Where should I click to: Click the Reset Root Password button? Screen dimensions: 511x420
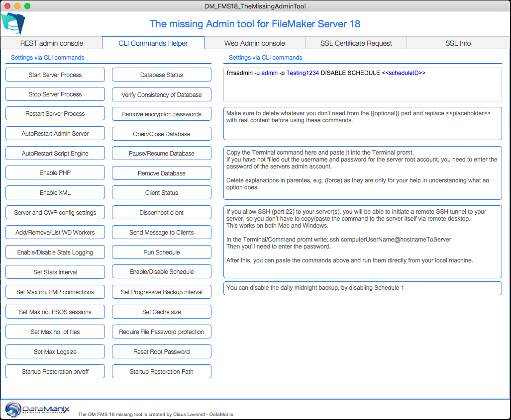point(162,351)
